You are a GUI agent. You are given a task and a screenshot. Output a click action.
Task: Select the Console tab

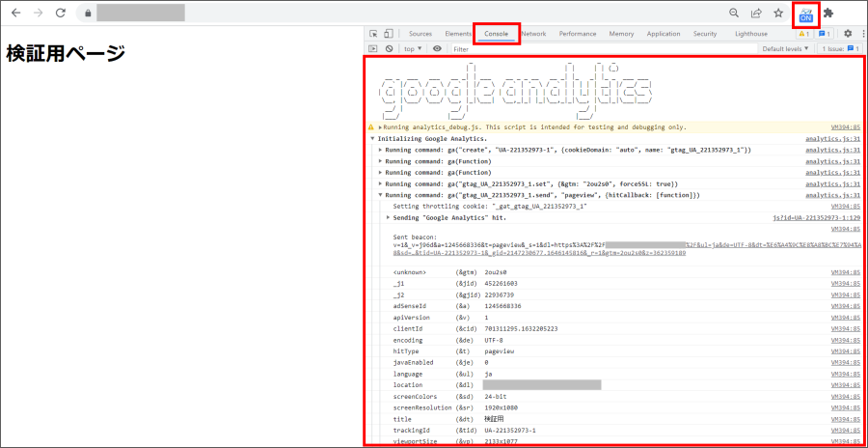pyautogui.click(x=496, y=34)
